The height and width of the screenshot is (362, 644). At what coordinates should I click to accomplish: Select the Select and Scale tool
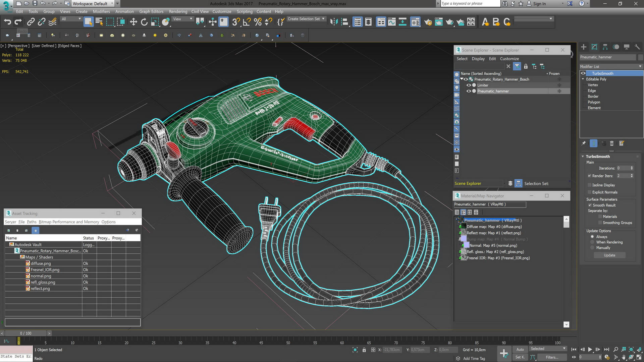point(155,22)
